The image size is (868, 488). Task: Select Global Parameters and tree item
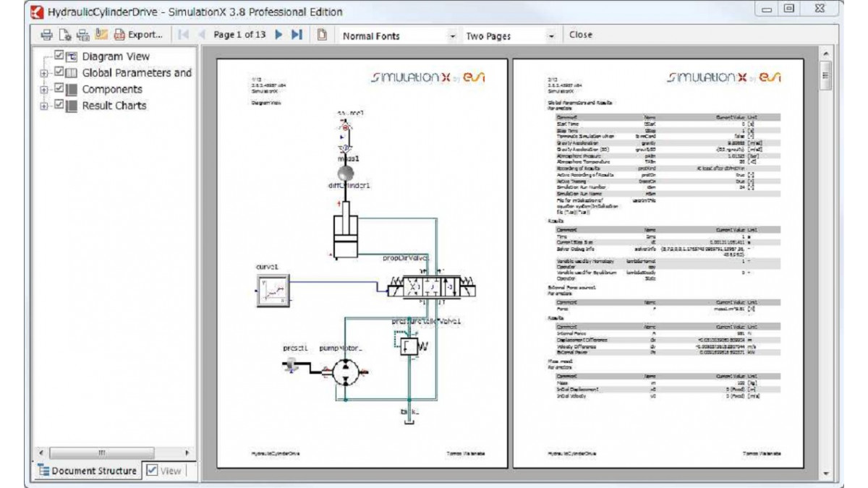click(137, 73)
